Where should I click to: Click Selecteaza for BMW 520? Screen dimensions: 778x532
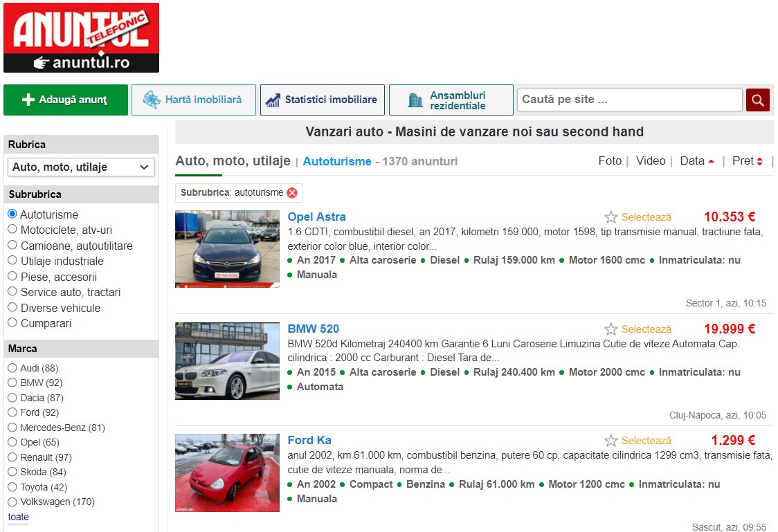pyautogui.click(x=646, y=329)
